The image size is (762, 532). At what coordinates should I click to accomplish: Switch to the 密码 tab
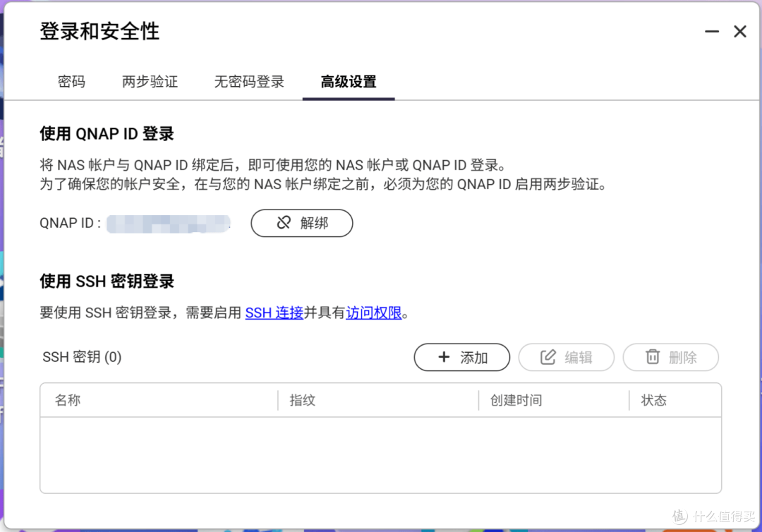click(71, 82)
